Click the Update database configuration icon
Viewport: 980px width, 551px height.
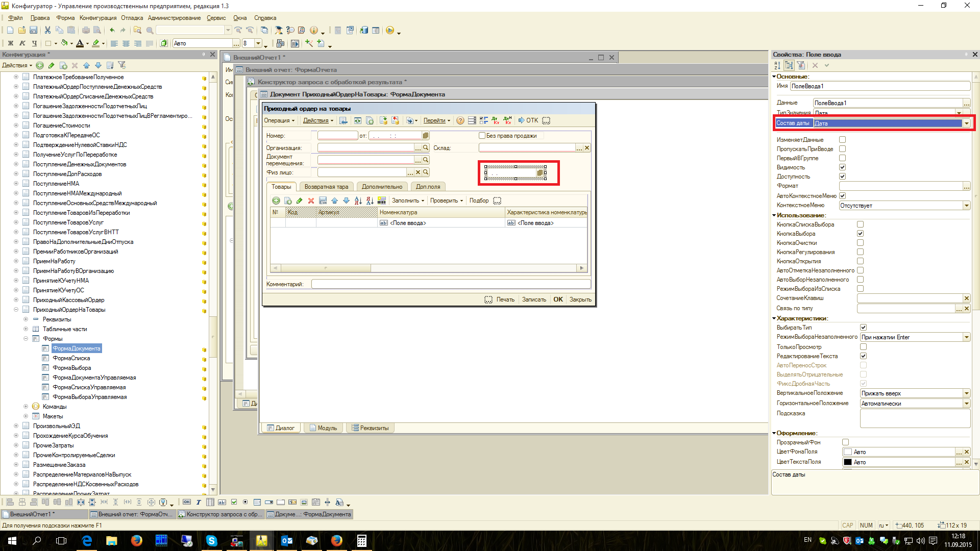364,31
